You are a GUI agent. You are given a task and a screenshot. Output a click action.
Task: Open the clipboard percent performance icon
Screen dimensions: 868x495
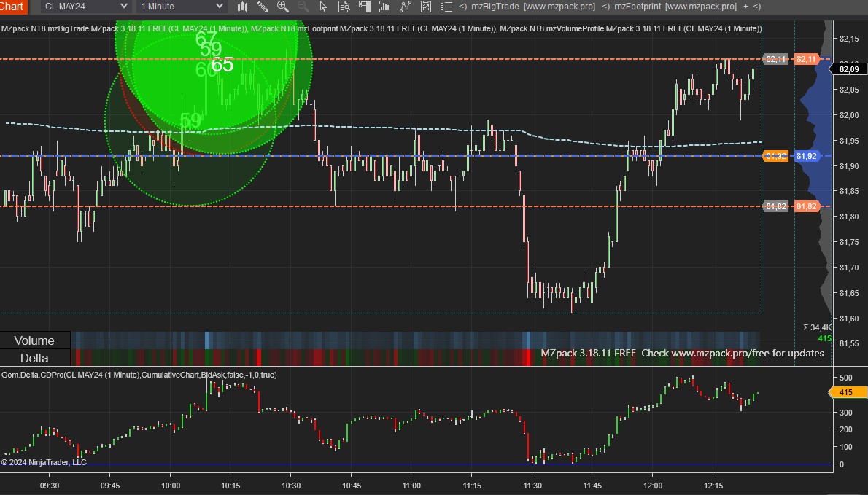(x=426, y=7)
